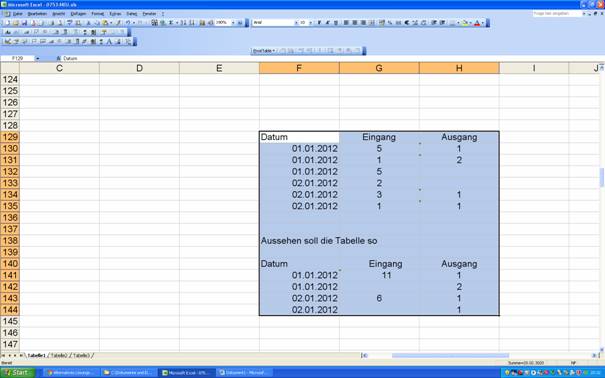The image size is (605, 378).
Task: Click the Merge and Center icon
Action: pos(372,23)
